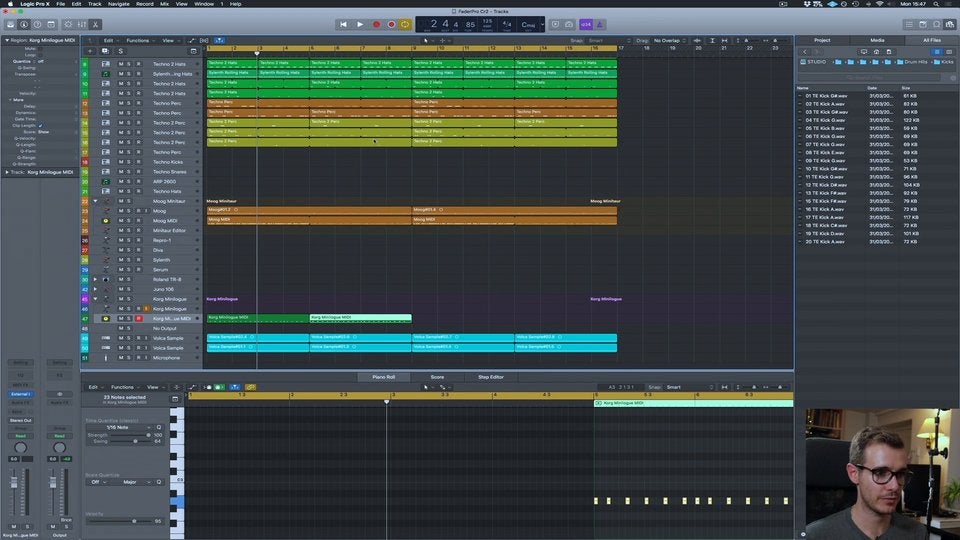Screen dimensions: 960x540
Task: Solo the Moog MIDI track
Action: 129,221
